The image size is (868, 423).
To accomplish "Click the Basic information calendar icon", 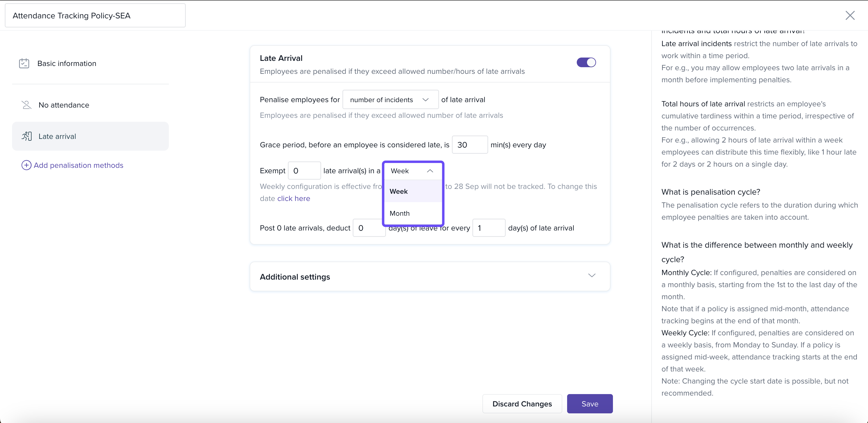I will [x=24, y=63].
